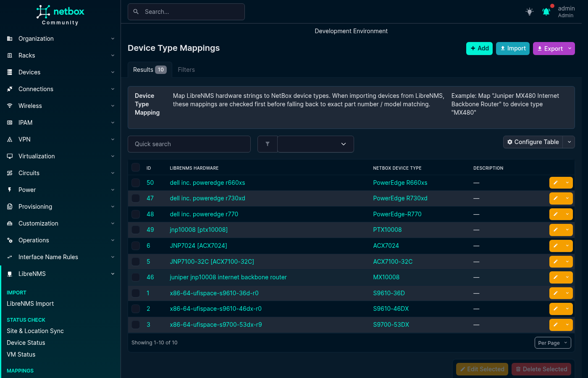The height and width of the screenshot is (378, 588).
Task: Tick the checkbox for jnp10008 [ptx10008]
Action: (136, 230)
